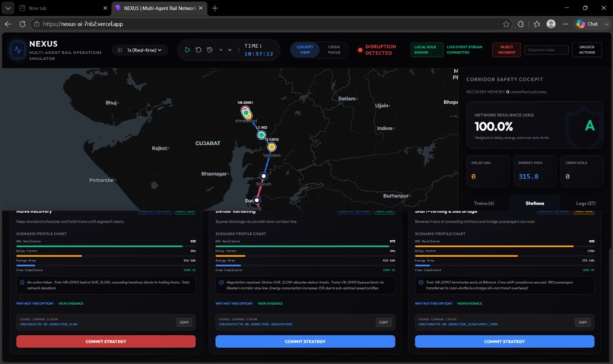
Task: Click the Energy kWh 315.8 value
Action: click(528, 176)
